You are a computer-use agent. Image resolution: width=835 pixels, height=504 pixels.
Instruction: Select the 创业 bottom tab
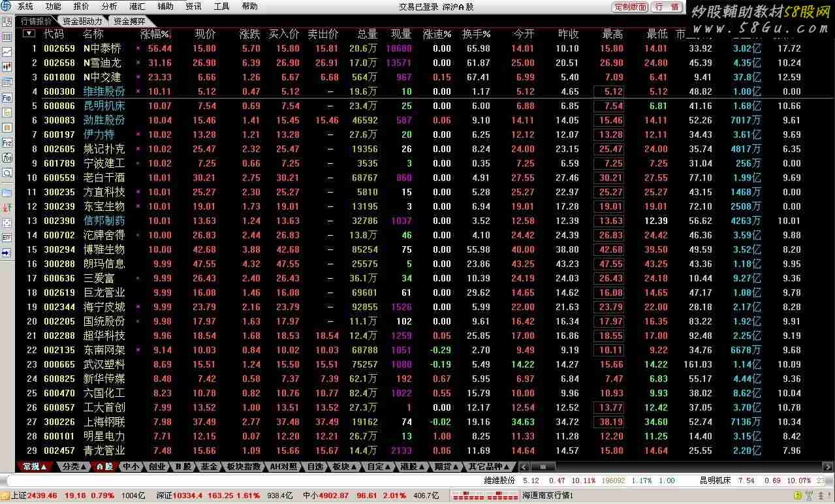[x=157, y=467]
